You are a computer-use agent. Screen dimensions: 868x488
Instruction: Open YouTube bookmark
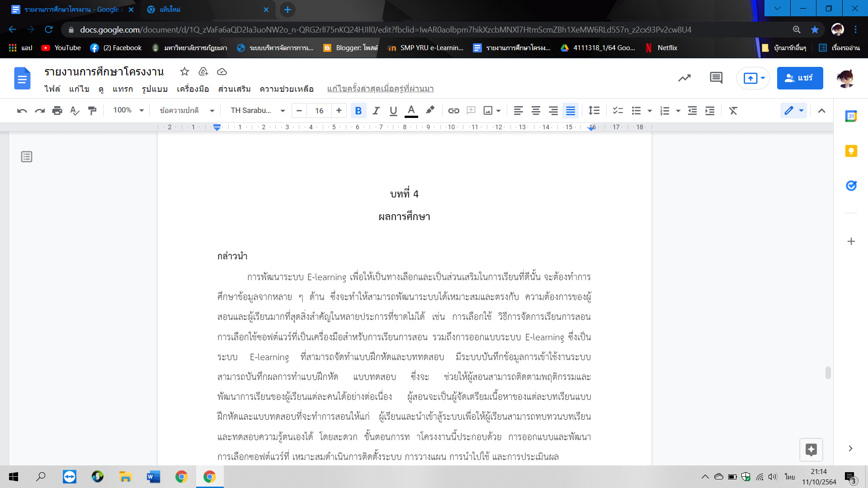[61, 48]
